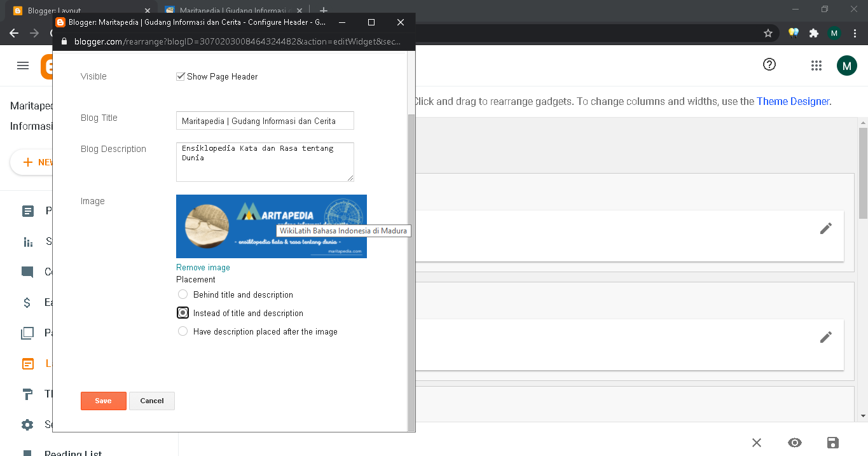Screen dimensions: 868x456
Task: Preview layout with the eye icon
Action: pos(795,443)
